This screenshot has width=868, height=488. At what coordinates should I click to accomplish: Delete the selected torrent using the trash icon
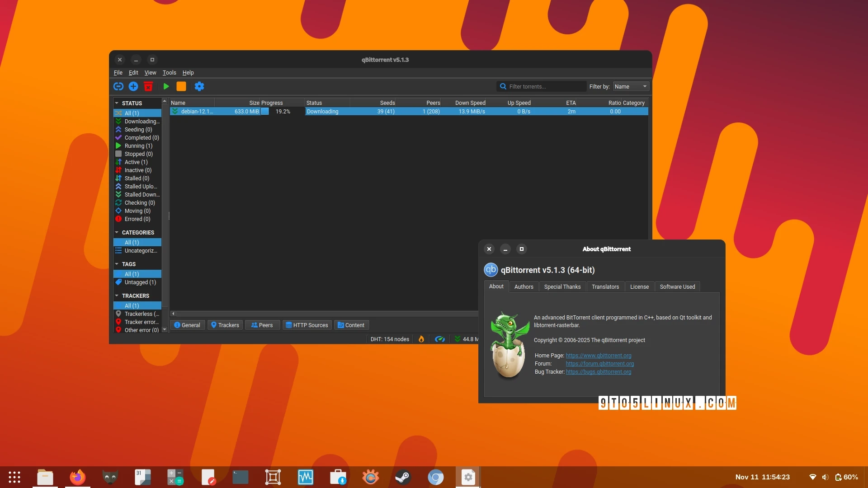point(148,86)
